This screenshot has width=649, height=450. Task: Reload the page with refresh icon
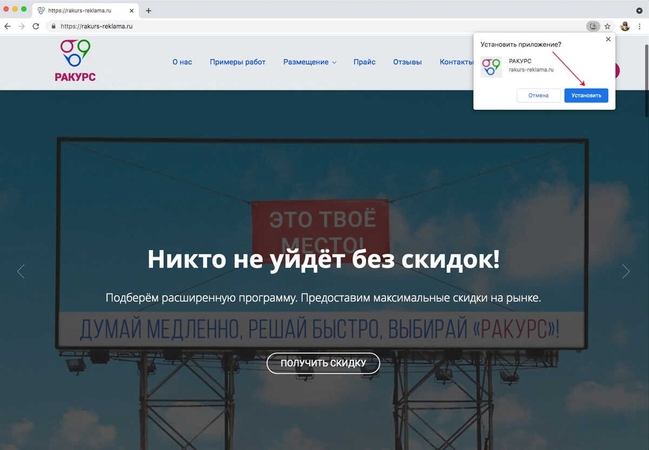(x=36, y=26)
